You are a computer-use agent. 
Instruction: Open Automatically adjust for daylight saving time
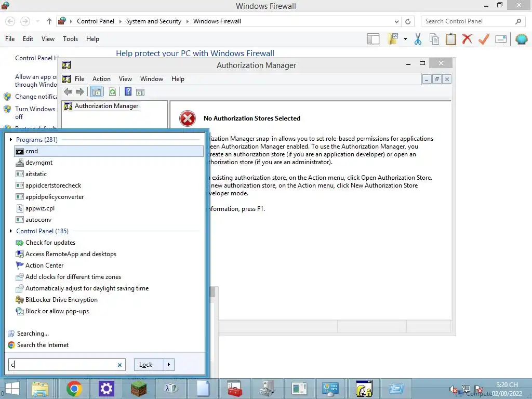pyautogui.click(x=109, y=288)
